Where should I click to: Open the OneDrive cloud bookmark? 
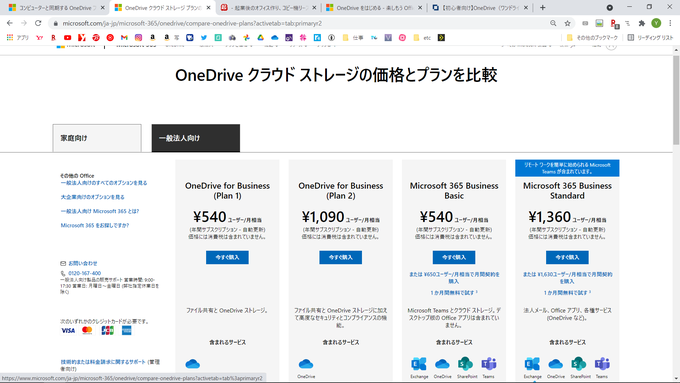coord(275,38)
